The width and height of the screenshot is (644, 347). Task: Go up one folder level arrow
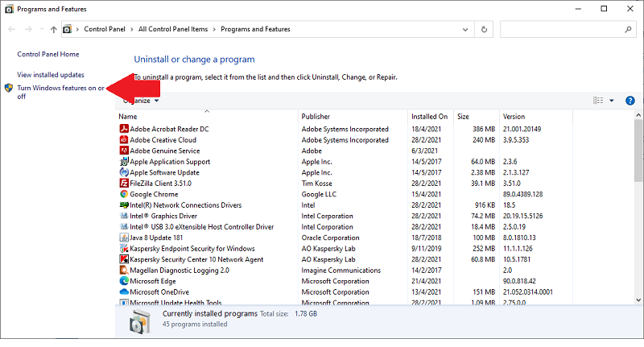(x=53, y=30)
